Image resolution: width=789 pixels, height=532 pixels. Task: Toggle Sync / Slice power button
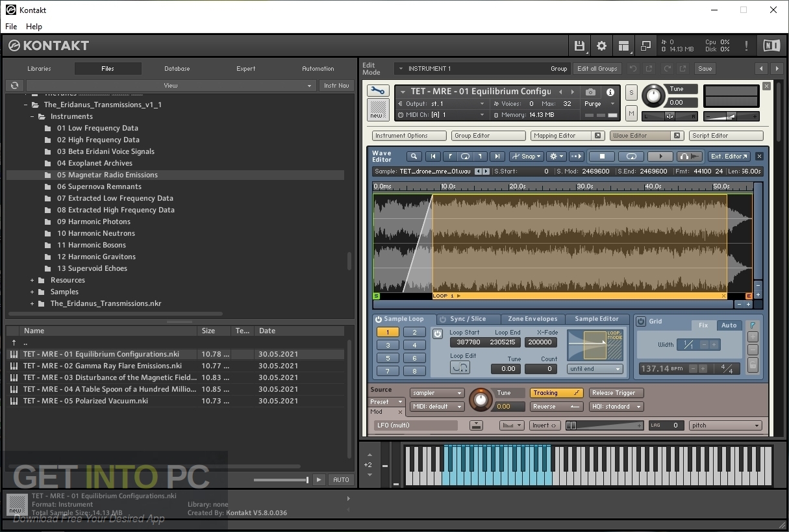pyautogui.click(x=443, y=319)
